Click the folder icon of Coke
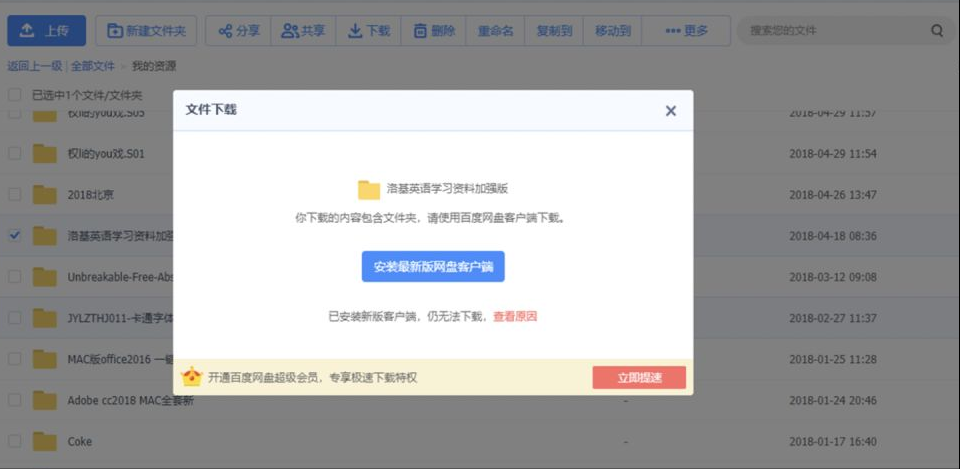 click(45, 441)
